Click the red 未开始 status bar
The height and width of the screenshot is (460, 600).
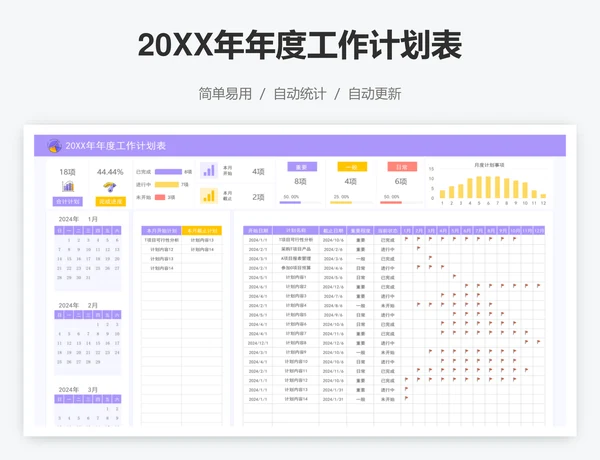160,197
